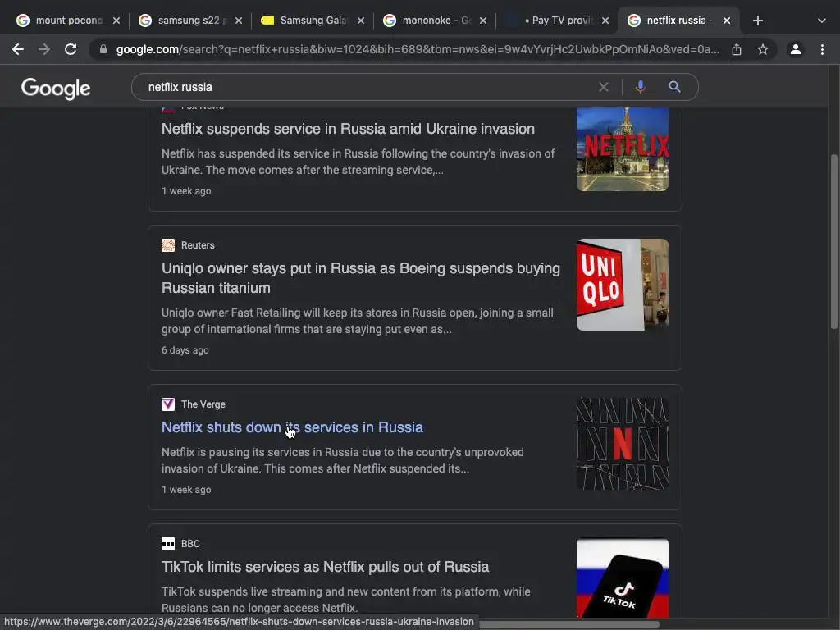The image size is (840, 630).
Task: Click the BBC source icon
Action: click(x=168, y=544)
